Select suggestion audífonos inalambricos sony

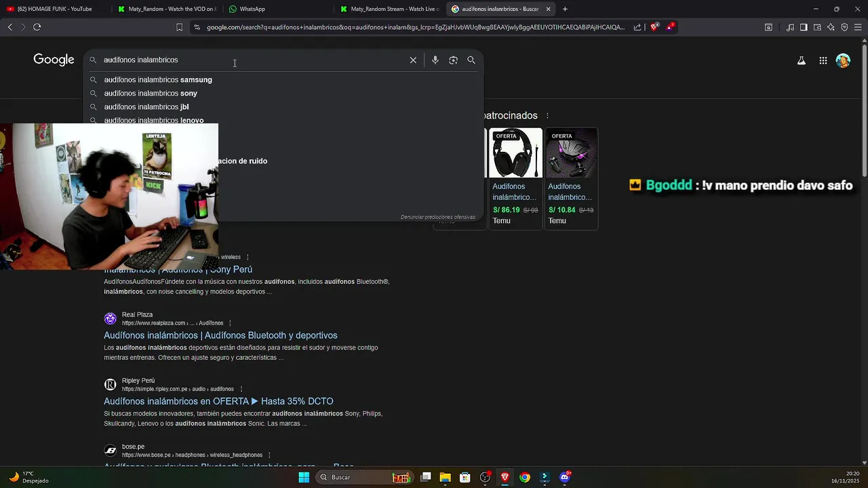click(151, 94)
